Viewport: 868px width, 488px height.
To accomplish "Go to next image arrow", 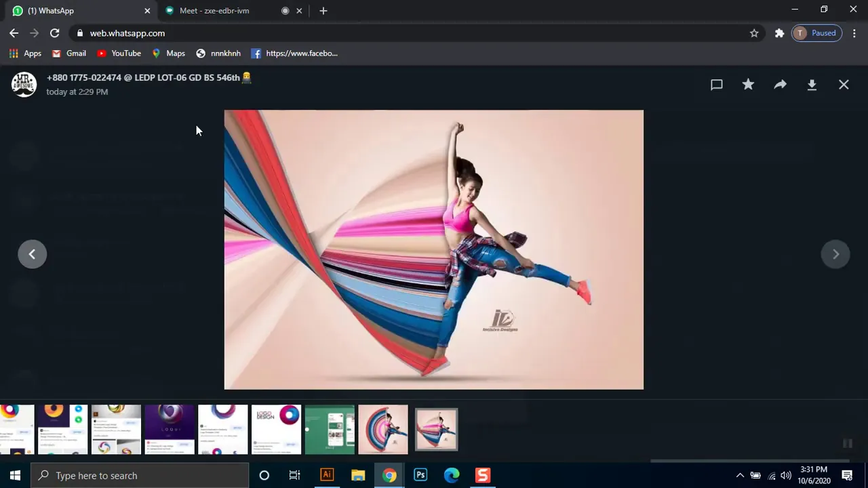I will click(x=835, y=254).
